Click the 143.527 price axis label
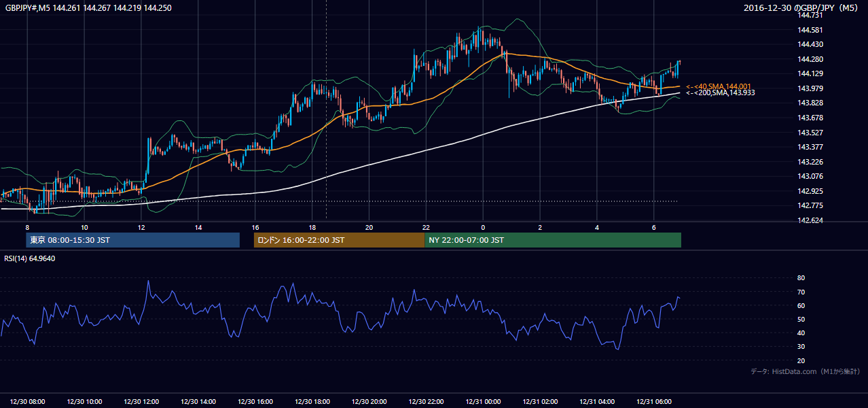This screenshot has height=408, width=868. [811, 133]
